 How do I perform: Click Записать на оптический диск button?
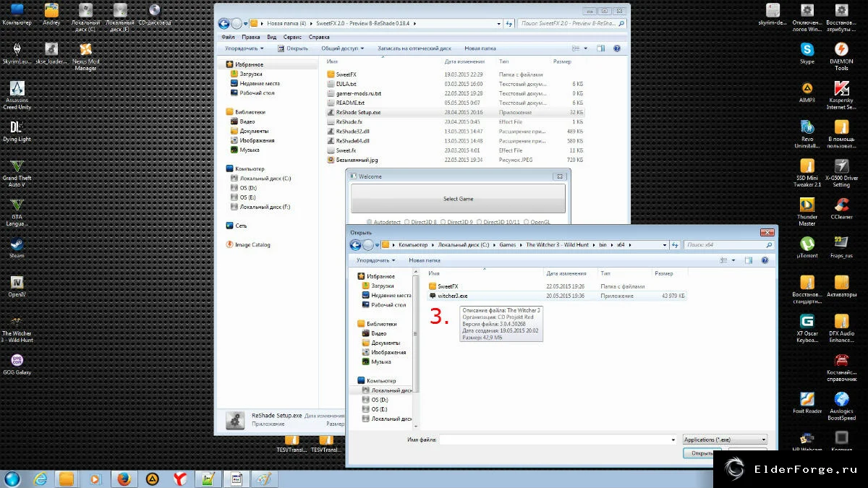click(414, 48)
